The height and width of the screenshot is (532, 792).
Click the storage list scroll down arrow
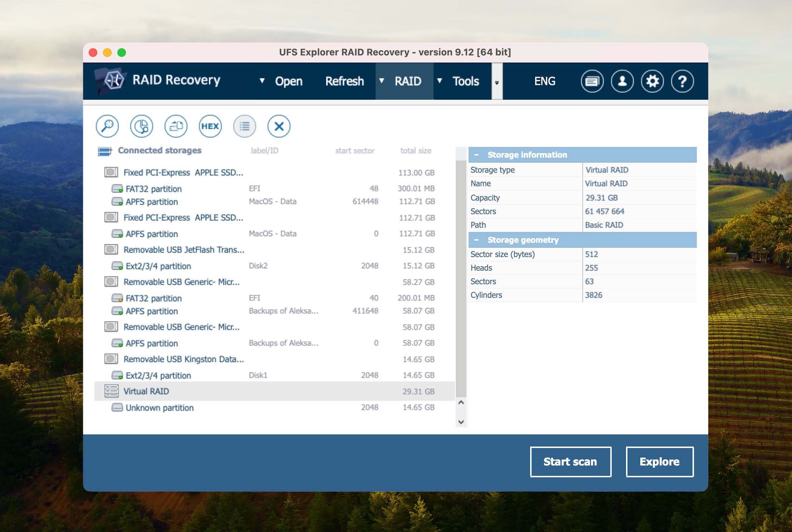461,422
